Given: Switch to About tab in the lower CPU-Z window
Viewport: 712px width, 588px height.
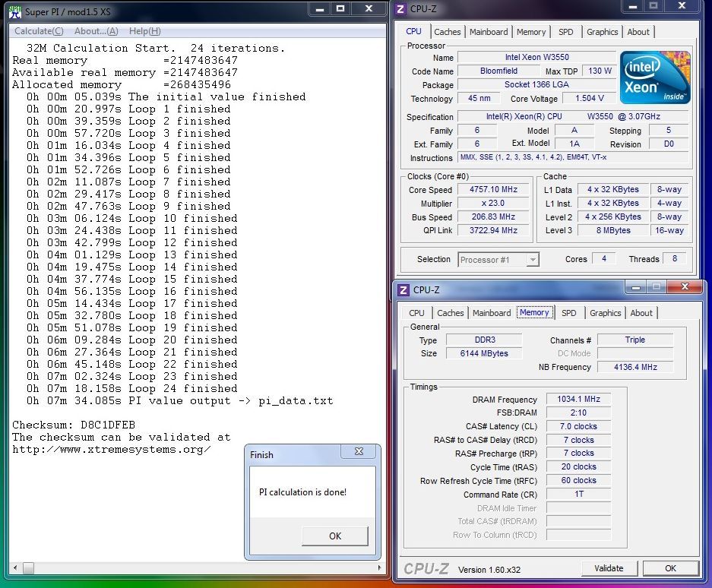Looking at the screenshot, I should tap(641, 313).
